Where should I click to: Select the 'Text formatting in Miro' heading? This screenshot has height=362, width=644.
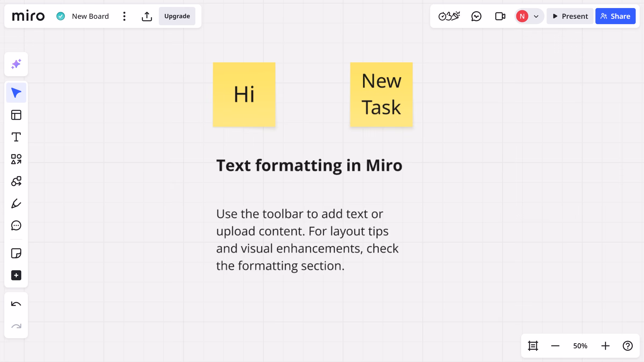click(309, 165)
